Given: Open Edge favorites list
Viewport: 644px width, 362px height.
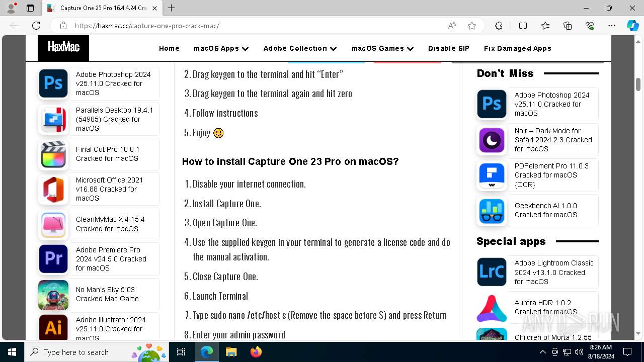Looking at the screenshot, I should [545, 26].
